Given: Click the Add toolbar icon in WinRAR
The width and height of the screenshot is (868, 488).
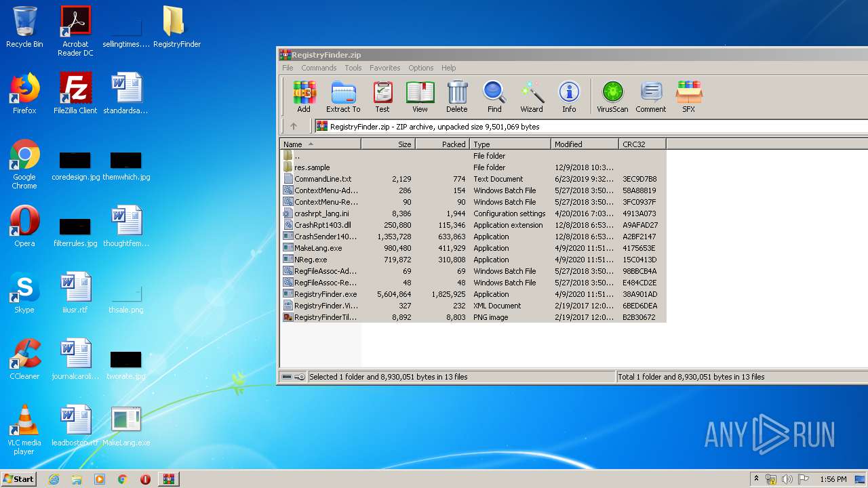Looking at the screenshot, I should pyautogui.click(x=304, y=97).
